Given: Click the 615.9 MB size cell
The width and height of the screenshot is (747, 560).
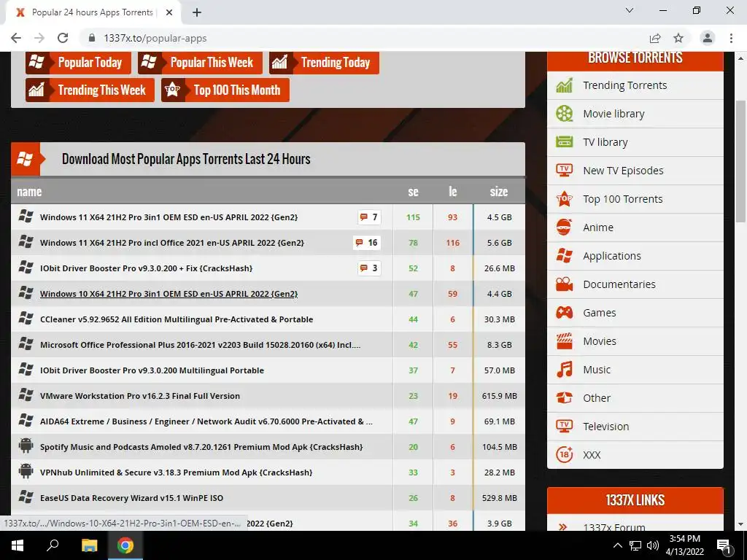Looking at the screenshot, I should (x=499, y=396).
